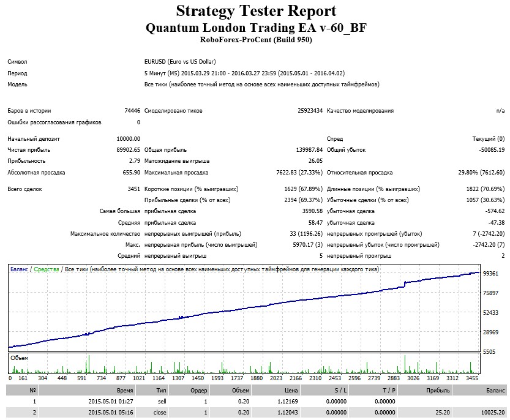Click the period value starting '5 Минут (M5)'

pyautogui.click(x=244, y=73)
